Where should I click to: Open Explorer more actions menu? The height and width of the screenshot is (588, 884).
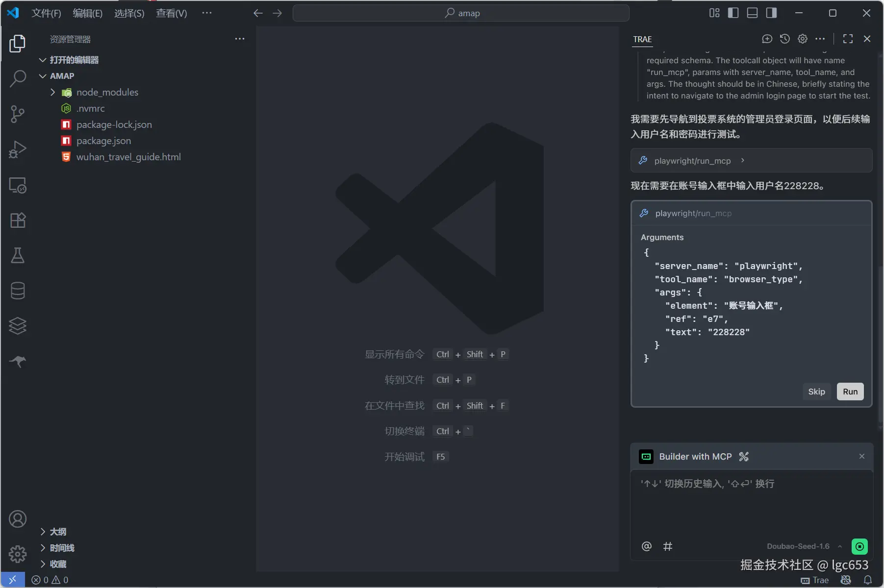click(x=240, y=39)
